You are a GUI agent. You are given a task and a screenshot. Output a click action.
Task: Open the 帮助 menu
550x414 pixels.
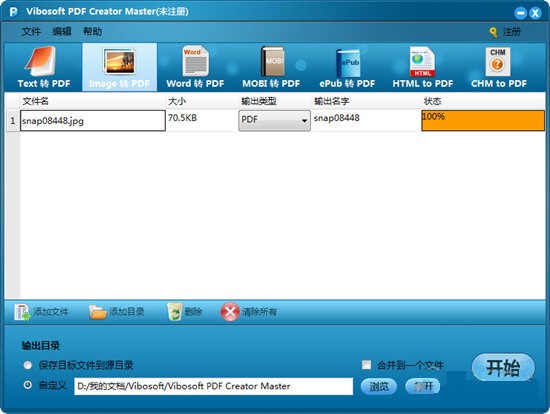(92, 32)
